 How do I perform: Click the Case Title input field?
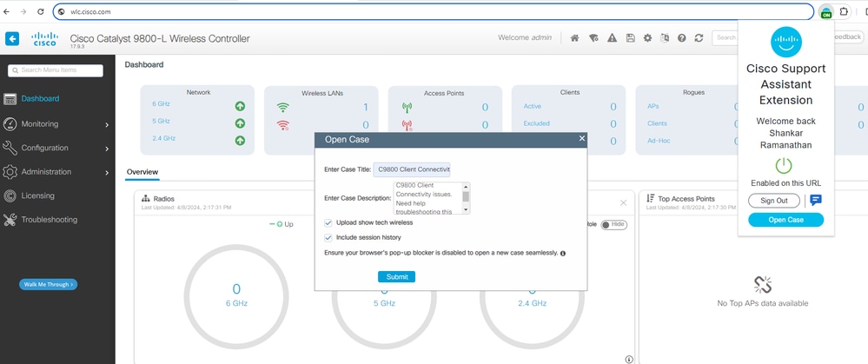click(412, 169)
